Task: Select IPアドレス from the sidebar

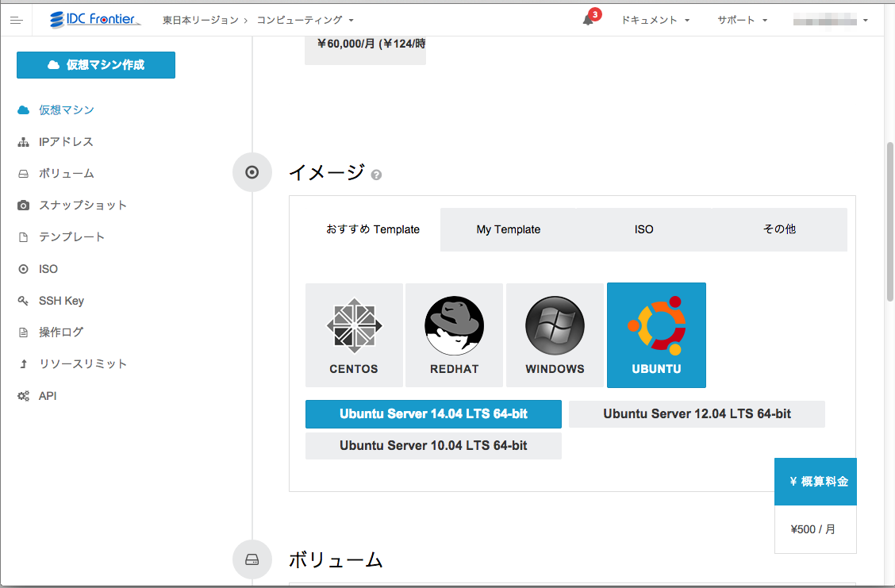Action: pos(63,141)
